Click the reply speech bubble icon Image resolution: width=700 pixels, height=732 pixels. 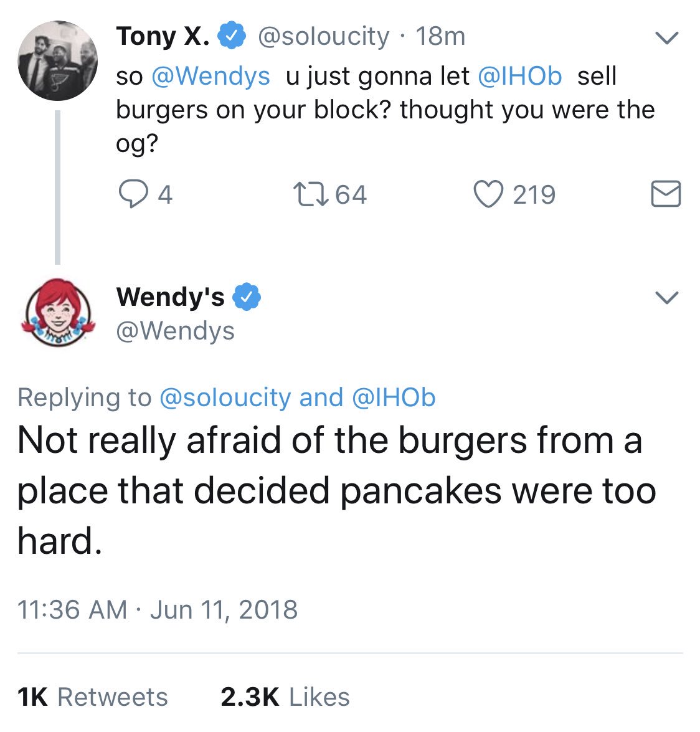[133, 194]
